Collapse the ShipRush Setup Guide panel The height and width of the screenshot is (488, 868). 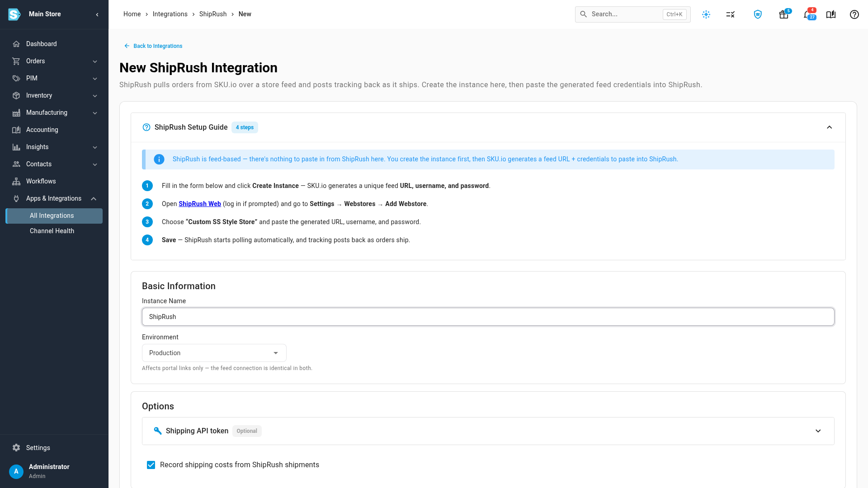[830, 127]
